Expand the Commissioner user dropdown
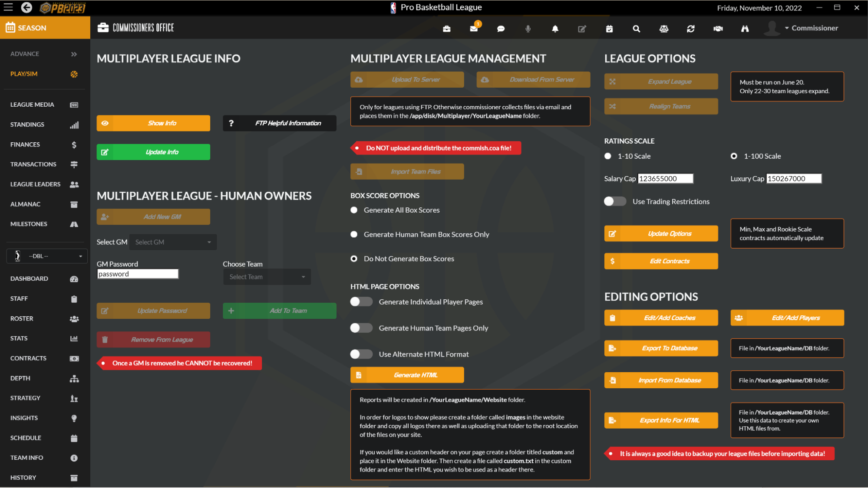Image resolution: width=868 pixels, height=488 pixels. [x=810, y=28]
